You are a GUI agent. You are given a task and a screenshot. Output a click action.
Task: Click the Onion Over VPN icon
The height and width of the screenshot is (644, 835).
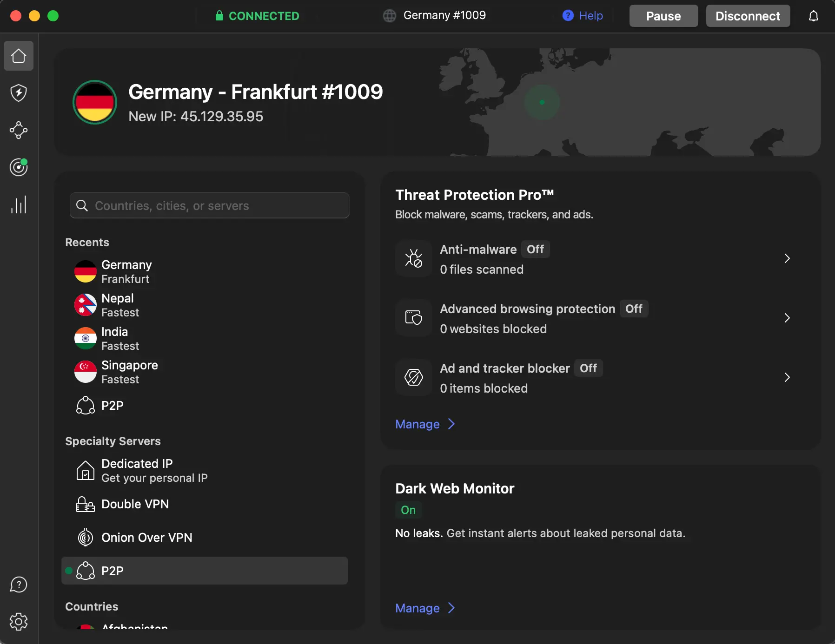coord(85,538)
